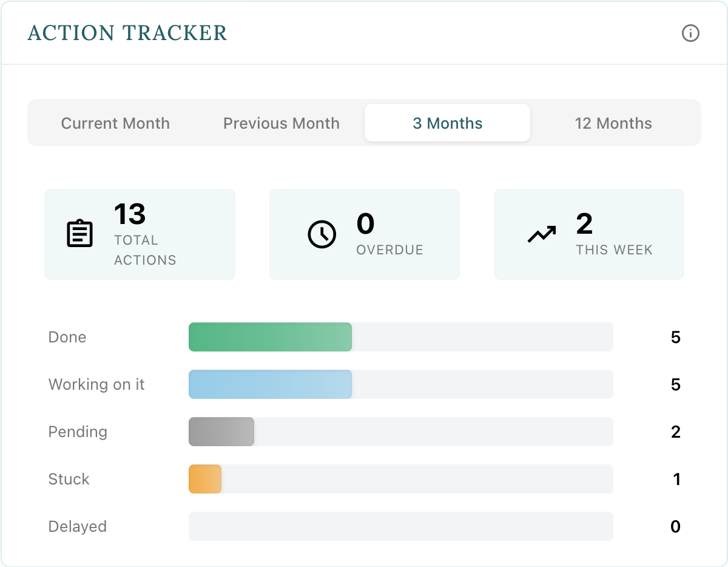The width and height of the screenshot is (728, 567).
Task: Open the Overdue summary card
Action: click(x=364, y=234)
